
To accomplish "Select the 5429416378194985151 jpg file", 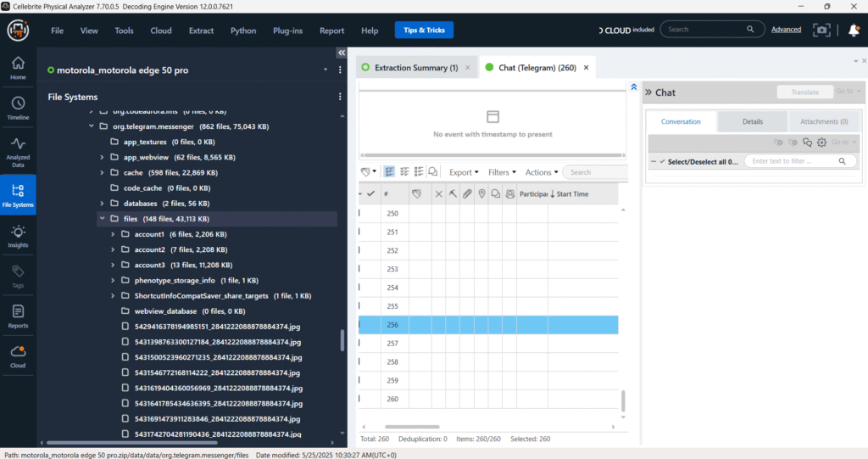I will tap(217, 327).
